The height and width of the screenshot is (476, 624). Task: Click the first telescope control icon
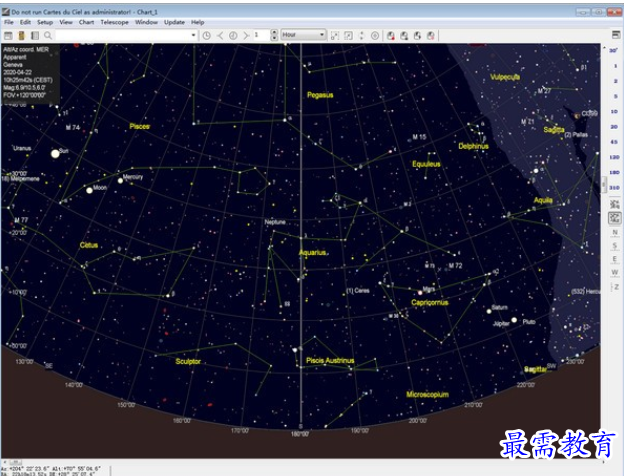click(x=391, y=35)
